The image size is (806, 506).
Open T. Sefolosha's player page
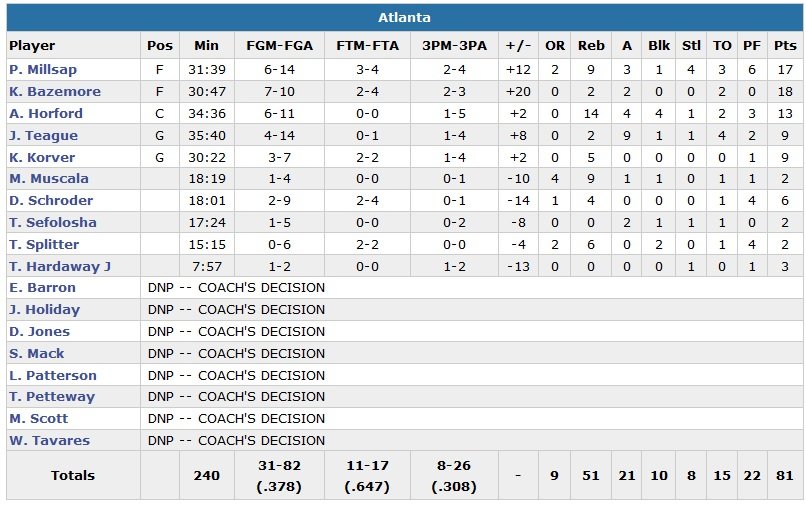point(51,223)
